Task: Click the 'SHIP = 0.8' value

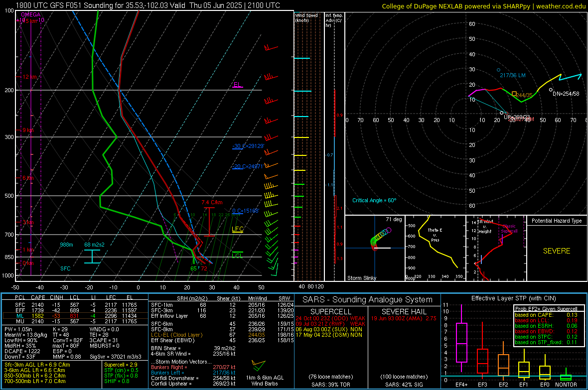Action: [117, 381]
